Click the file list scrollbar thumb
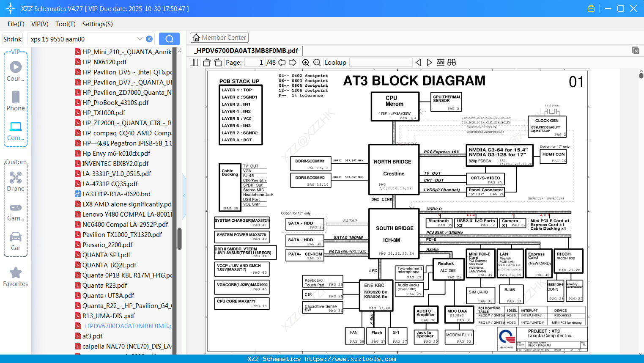This screenshot has height=363, width=644. tap(179, 239)
